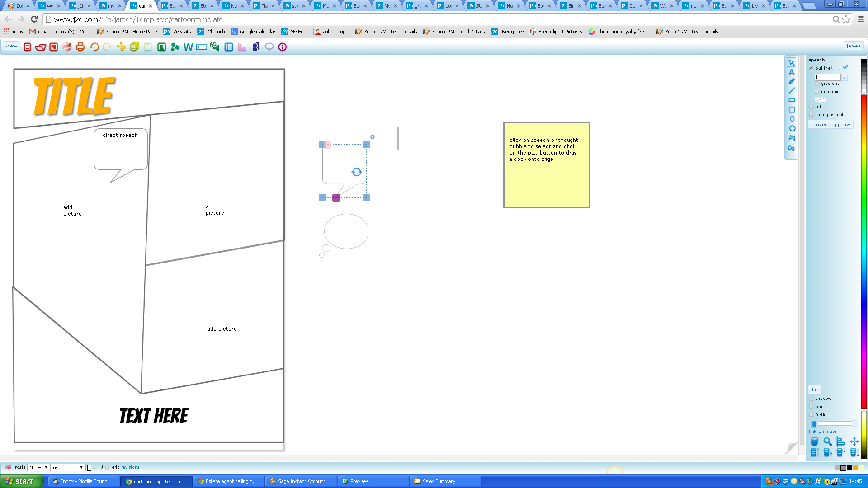The width and height of the screenshot is (868, 488).
Task: Click the yellow scissors cut icon
Action: click(121, 47)
